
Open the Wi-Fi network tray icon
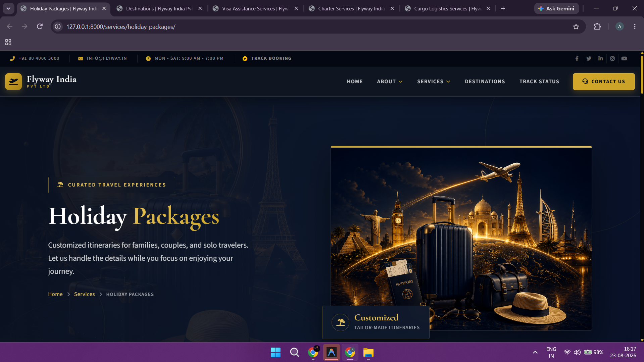pos(567,352)
